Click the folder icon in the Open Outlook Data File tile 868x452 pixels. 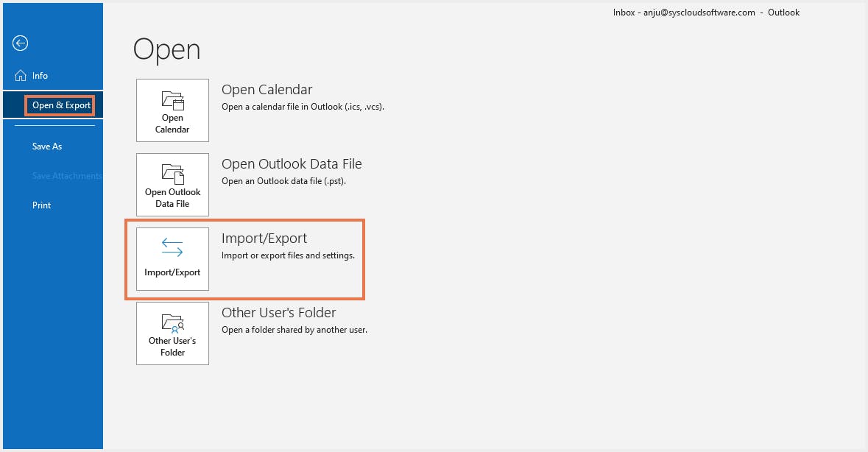pyautogui.click(x=172, y=174)
